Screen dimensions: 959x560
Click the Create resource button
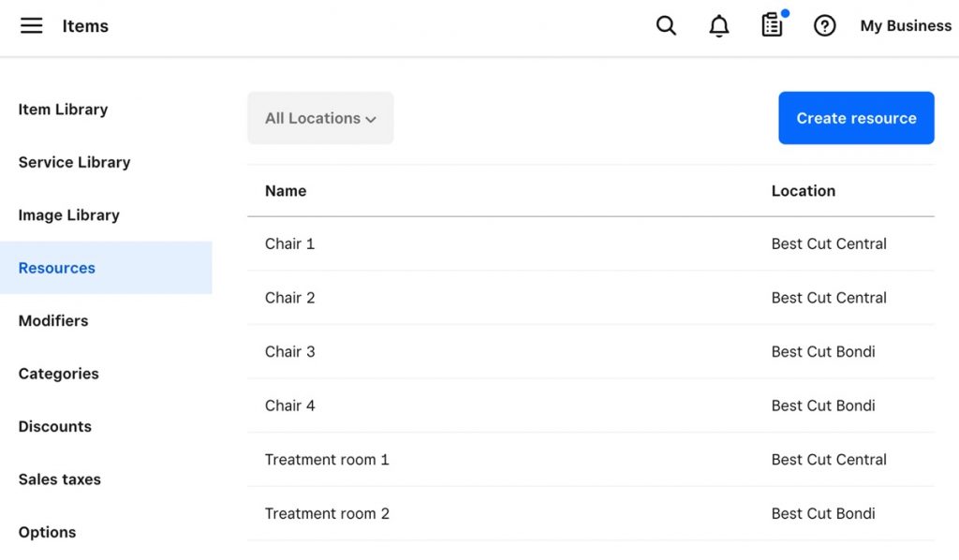(x=856, y=118)
